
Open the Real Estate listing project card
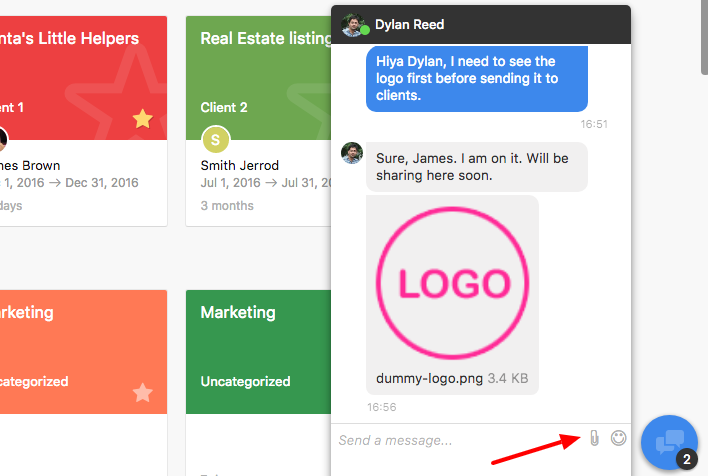[258, 121]
